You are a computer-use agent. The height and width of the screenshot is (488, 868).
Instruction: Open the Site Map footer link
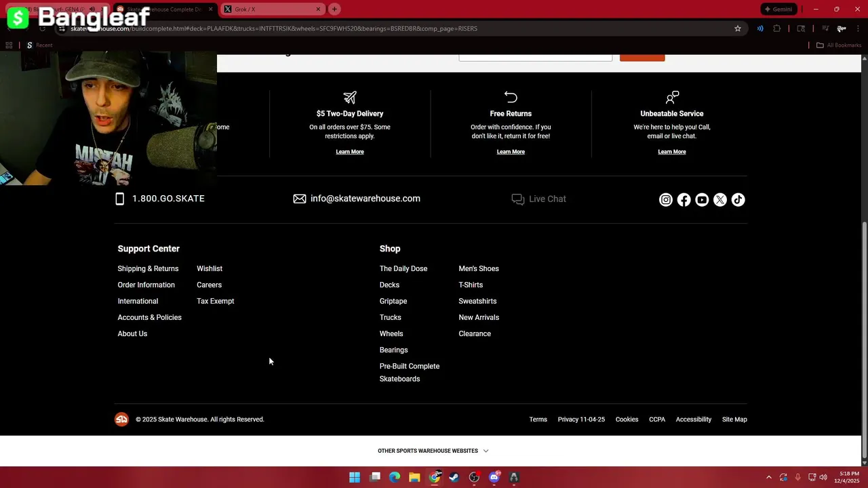click(x=734, y=420)
